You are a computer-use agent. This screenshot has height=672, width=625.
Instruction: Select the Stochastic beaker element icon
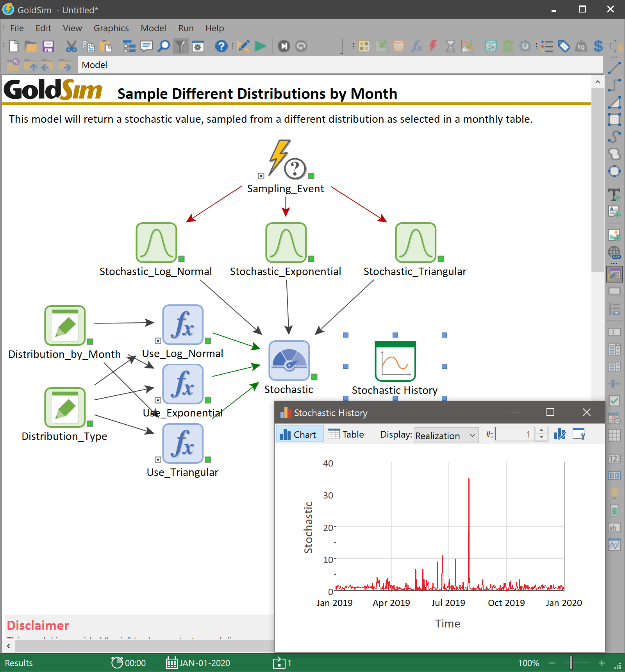click(x=491, y=46)
